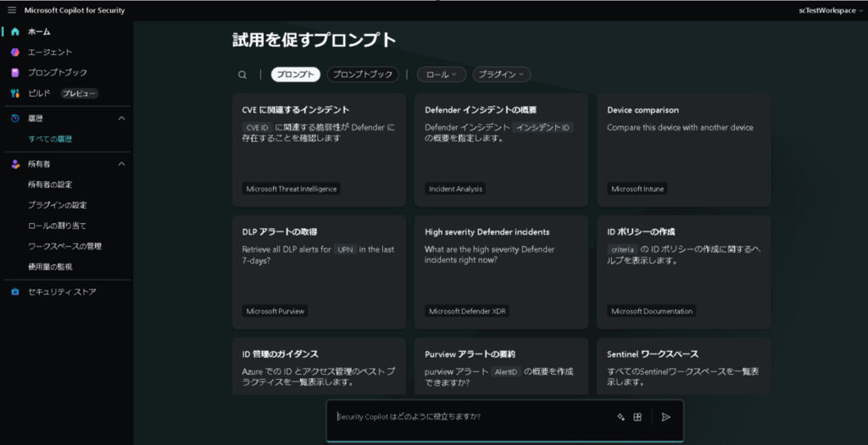Image resolution: width=868 pixels, height=445 pixels.
Task: Click the AlertID parameter chip
Action: tap(506, 372)
